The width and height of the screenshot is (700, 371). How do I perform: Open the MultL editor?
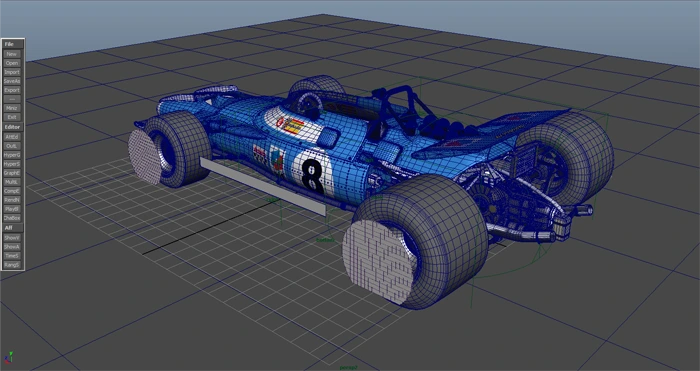click(x=12, y=182)
